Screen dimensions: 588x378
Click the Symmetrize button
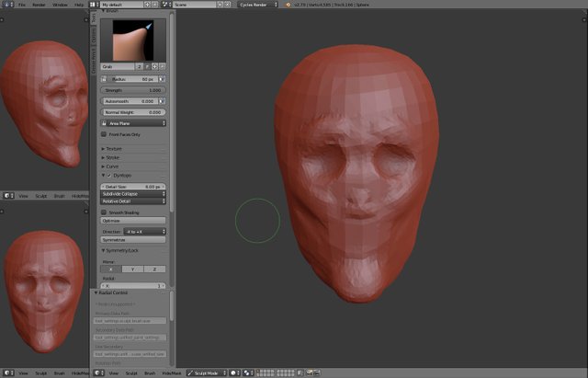132,239
